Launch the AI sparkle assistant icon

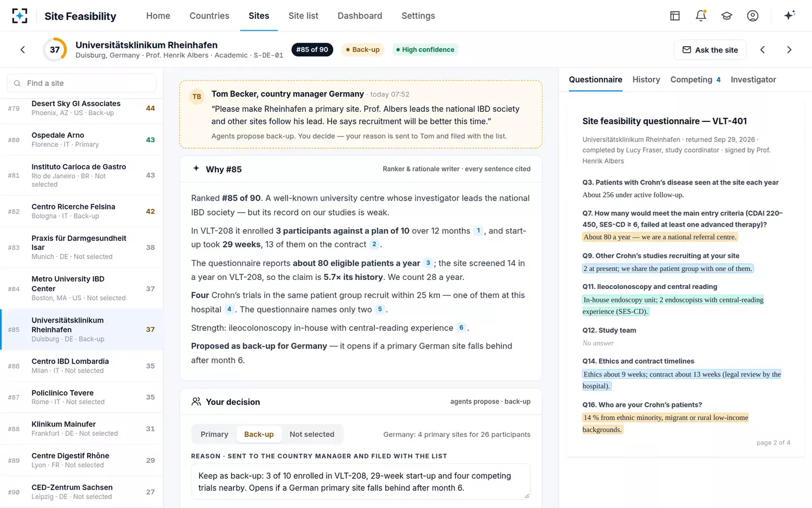[789, 15]
